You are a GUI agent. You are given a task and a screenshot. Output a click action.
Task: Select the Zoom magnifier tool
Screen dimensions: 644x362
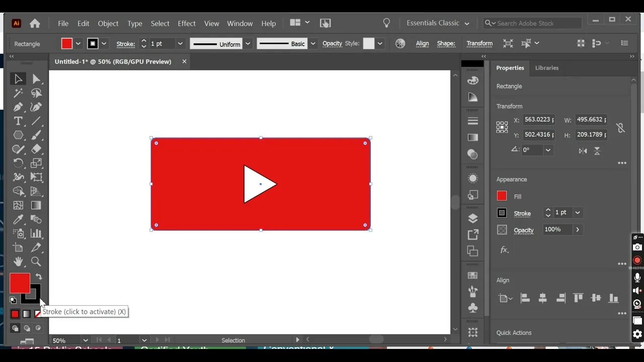(x=36, y=261)
